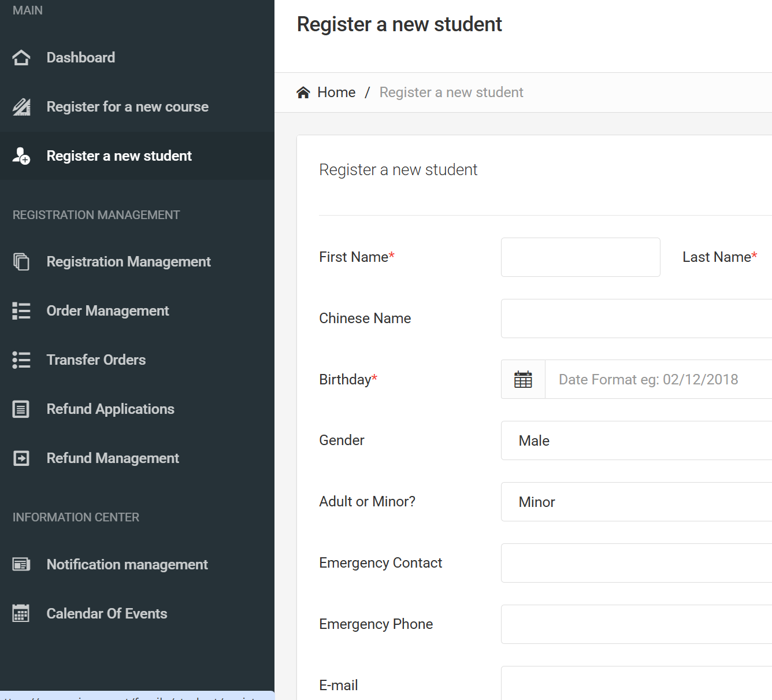Click the Refund Management arrow icon
Image resolution: width=772 pixels, height=700 pixels.
click(x=21, y=458)
